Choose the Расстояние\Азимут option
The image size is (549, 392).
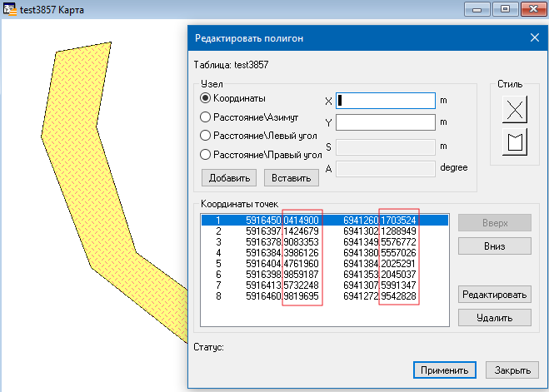tap(206, 117)
